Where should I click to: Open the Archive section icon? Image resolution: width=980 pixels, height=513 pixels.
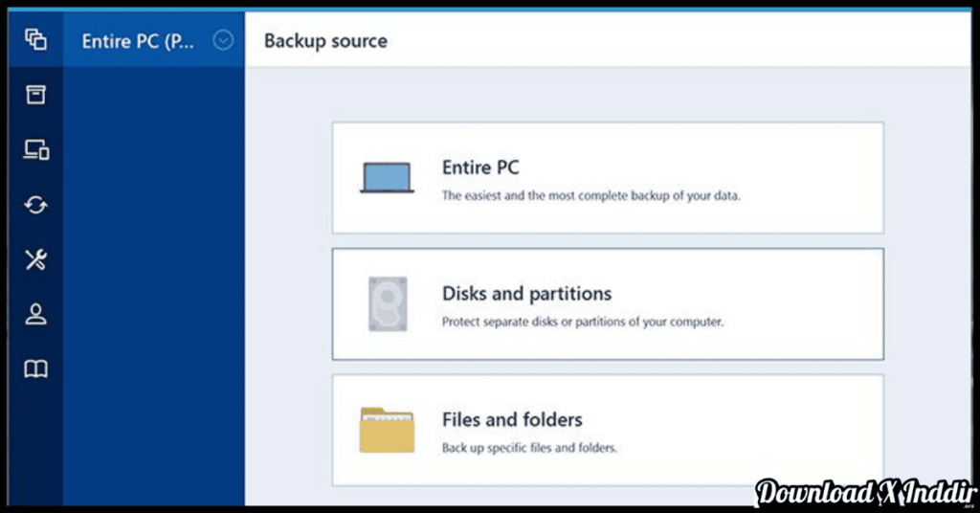(35, 95)
